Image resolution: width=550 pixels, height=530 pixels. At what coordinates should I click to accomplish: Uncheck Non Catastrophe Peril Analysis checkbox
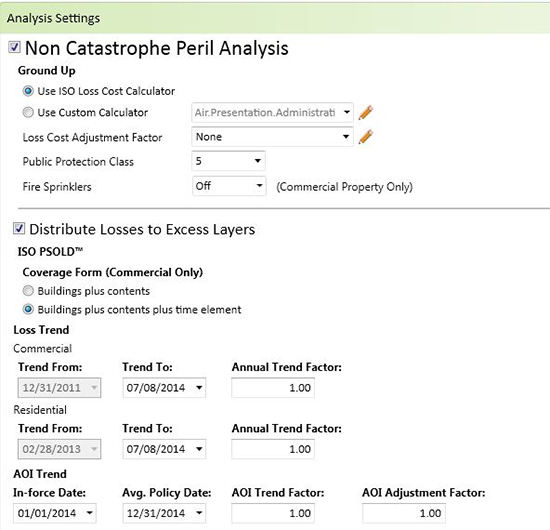14,47
